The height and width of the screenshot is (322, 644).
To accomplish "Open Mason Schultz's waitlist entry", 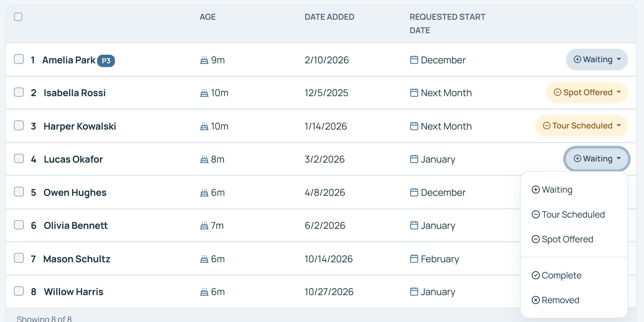I will (x=77, y=259).
